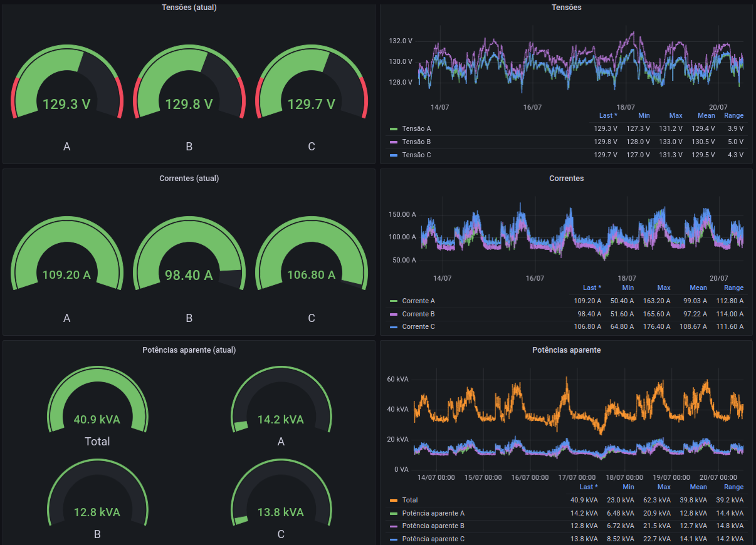Sort the Correntes legend by Mean column
Screen dimensions: 756x545
pos(698,288)
